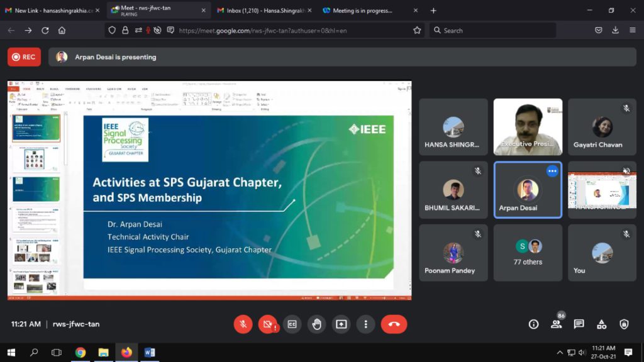Viewport: 644px width, 362px height.
Task: Click the REC recording indicator
Action: tap(25, 57)
